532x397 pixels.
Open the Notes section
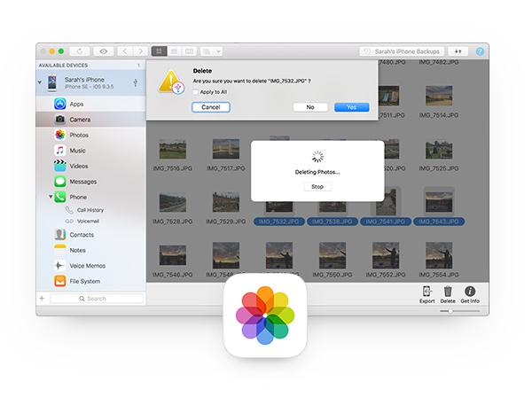pyautogui.click(x=91, y=250)
